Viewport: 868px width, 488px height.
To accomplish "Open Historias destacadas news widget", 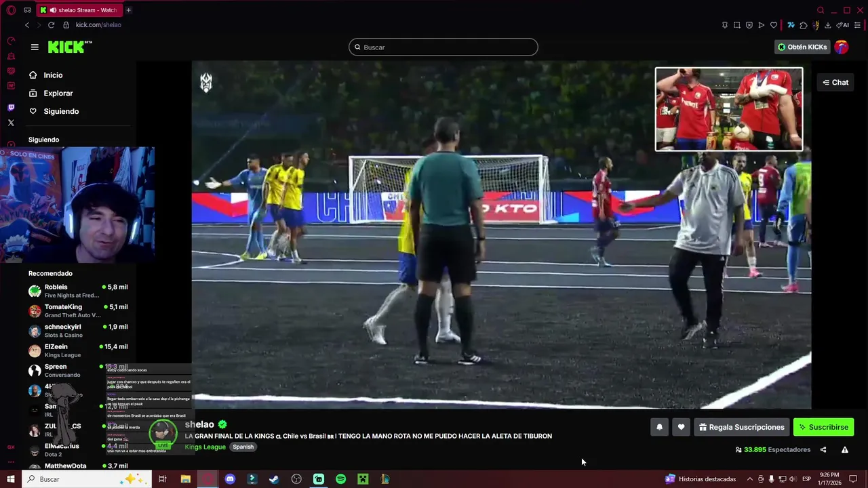I will pyautogui.click(x=701, y=479).
